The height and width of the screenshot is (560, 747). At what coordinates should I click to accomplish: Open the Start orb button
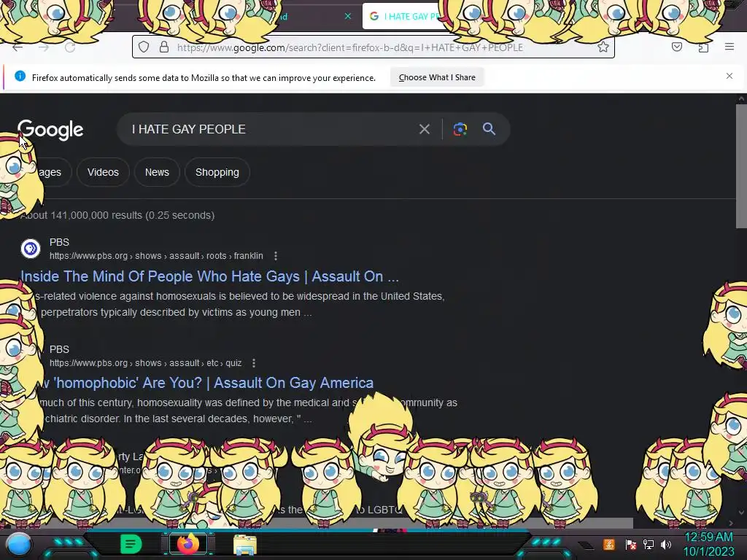tap(19, 544)
